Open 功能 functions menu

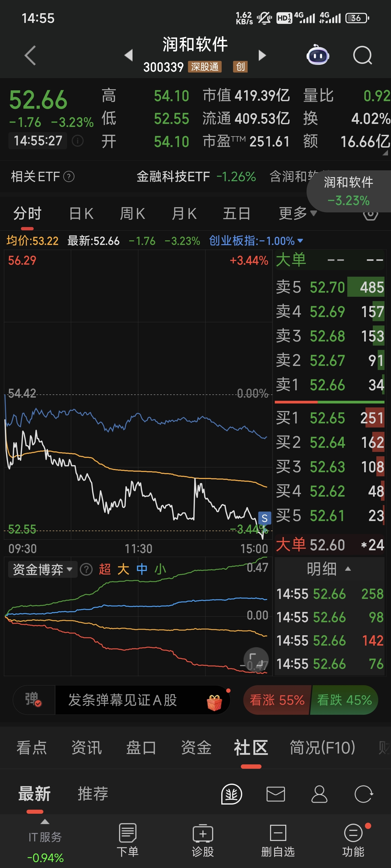[353, 840]
